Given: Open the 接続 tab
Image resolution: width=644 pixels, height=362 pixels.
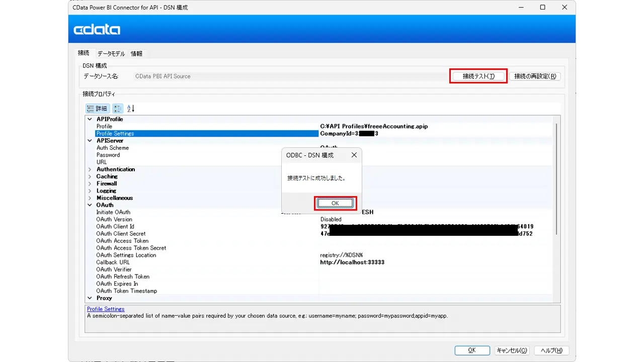Looking at the screenshot, I should pos(84,53).
